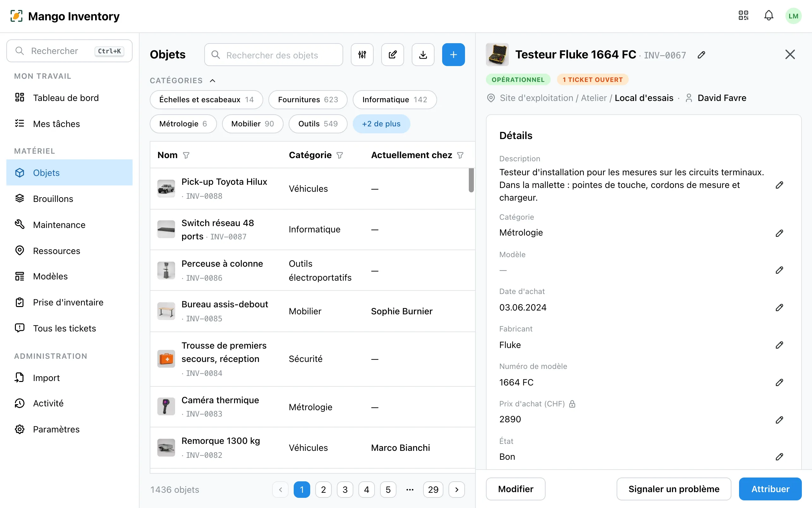This screenshot has width=812, height=508.
Task: Edit the Catégorie Métrologie field pencil
Action: [779, 233]
